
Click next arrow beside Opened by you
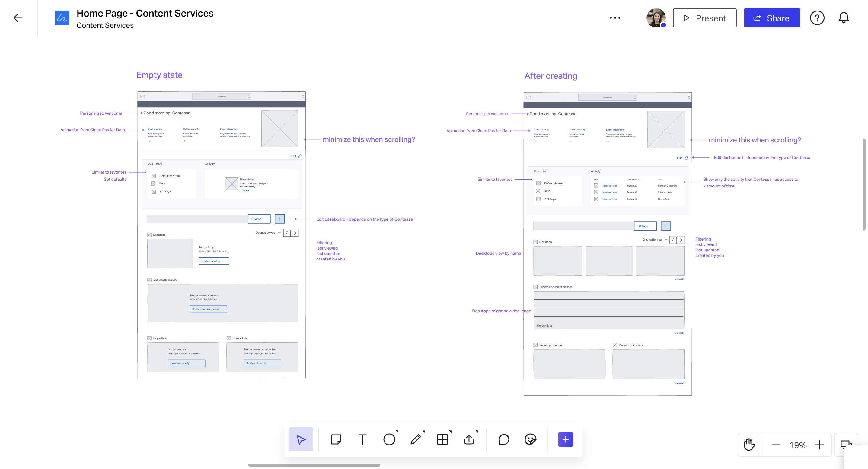[295, 233]
